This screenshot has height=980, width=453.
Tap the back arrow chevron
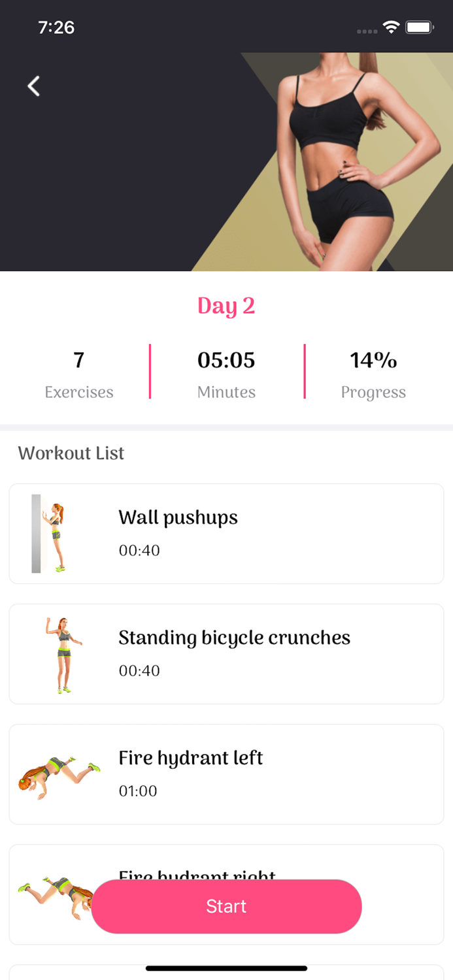tap(33, 86)
